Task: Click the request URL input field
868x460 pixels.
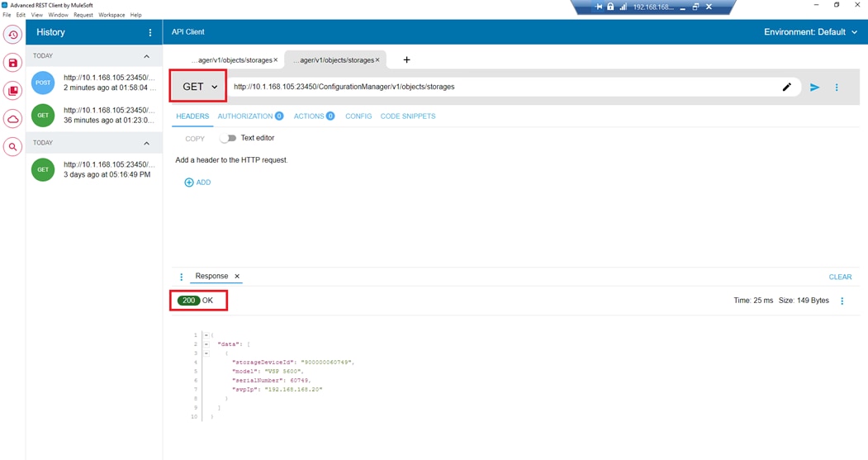Action: 504,87
